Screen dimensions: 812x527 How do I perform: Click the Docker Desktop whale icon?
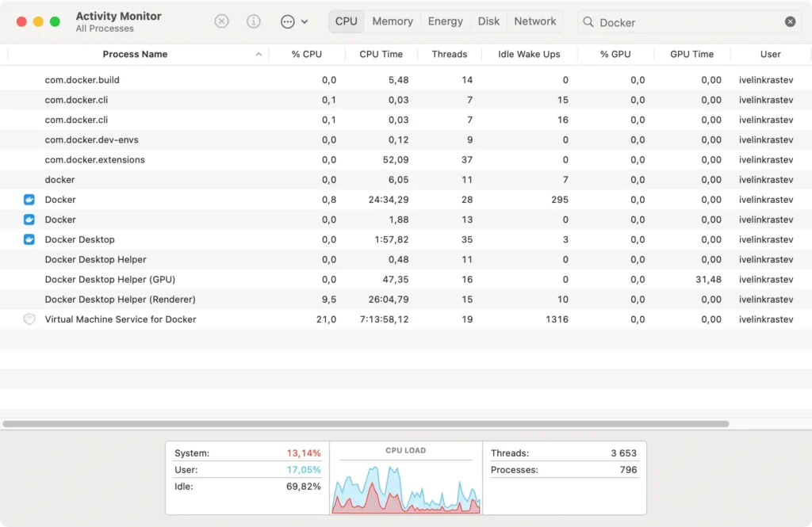pyautogui.click(x=29, y=239)
